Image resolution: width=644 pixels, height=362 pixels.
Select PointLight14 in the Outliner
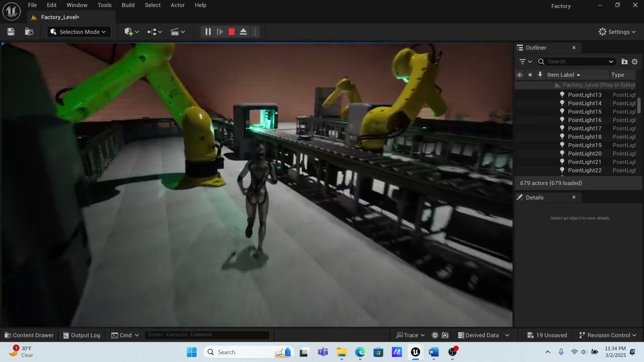click(x=576, y=103)
